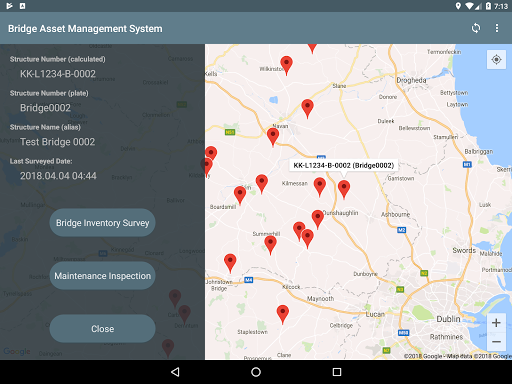Click plate value Bridge0002
Viewport: 512px width, 384px height.
click(x=45, y=108)
